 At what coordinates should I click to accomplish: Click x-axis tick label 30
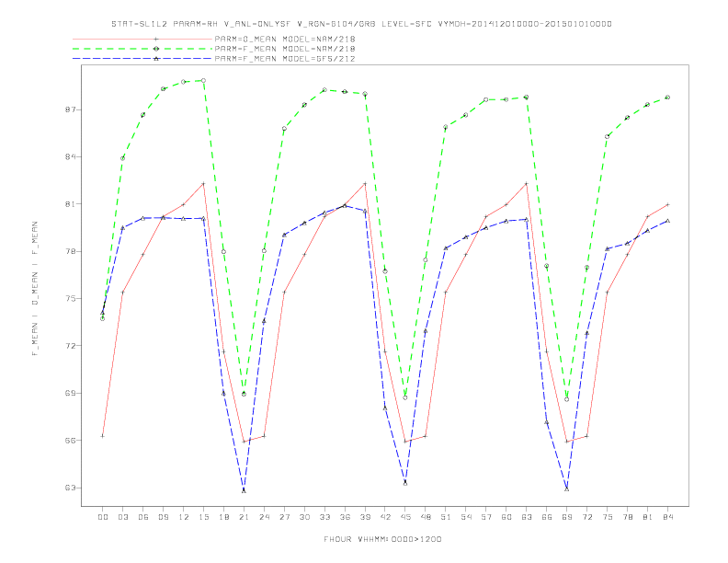pyautogui.click(x=304, y=517)
